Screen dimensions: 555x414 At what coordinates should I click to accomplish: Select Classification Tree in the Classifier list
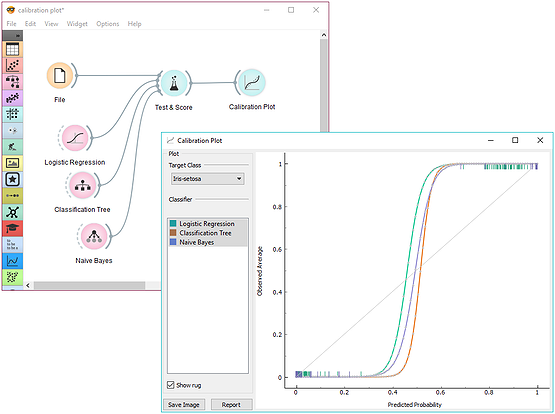(x=208, y=233)
